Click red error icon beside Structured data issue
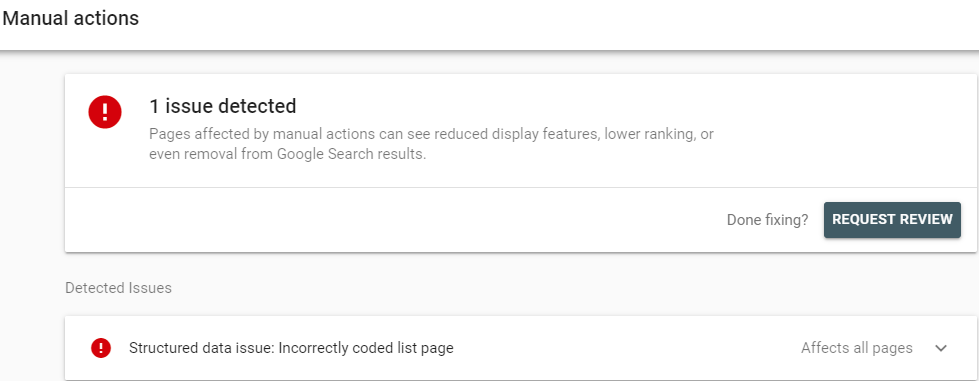The image size is (979, 381). [101, 348]
